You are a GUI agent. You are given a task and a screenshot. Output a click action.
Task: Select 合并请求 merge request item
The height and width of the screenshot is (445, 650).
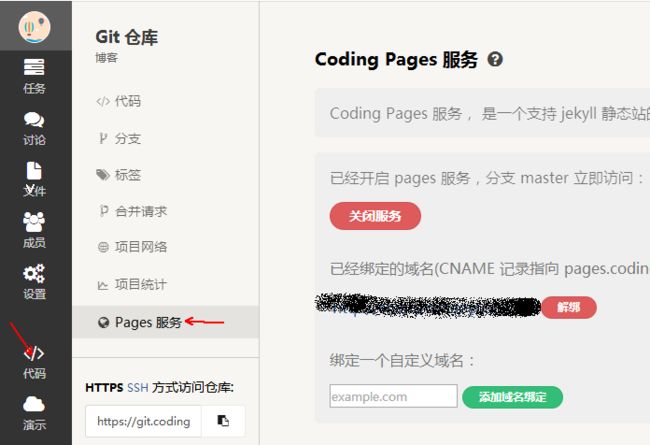coord(133,211)
